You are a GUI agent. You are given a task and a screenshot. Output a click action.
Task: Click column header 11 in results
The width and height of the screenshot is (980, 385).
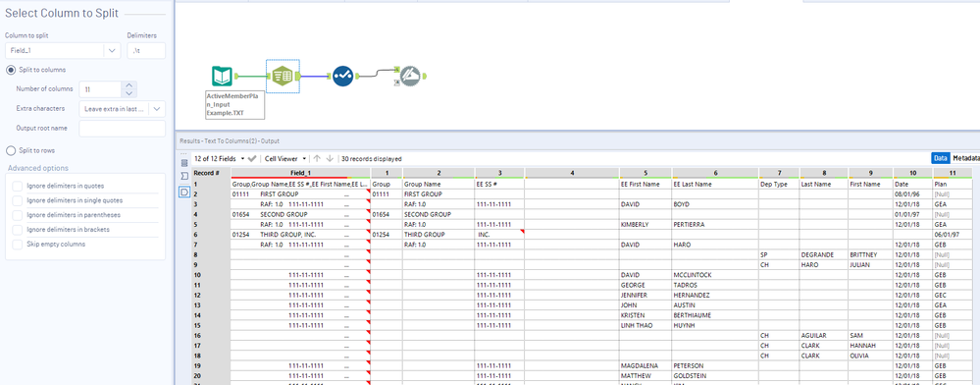tap(954, 173)
